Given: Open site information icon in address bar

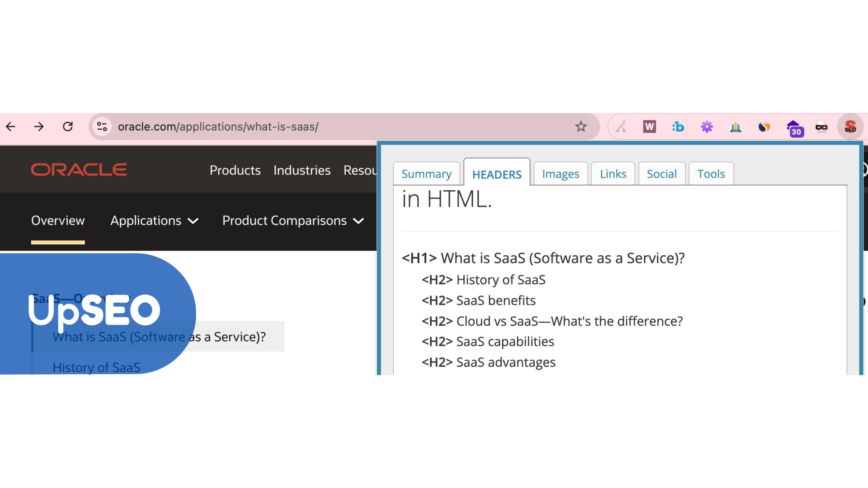Looking at the screenshot, I should [102, 127].
